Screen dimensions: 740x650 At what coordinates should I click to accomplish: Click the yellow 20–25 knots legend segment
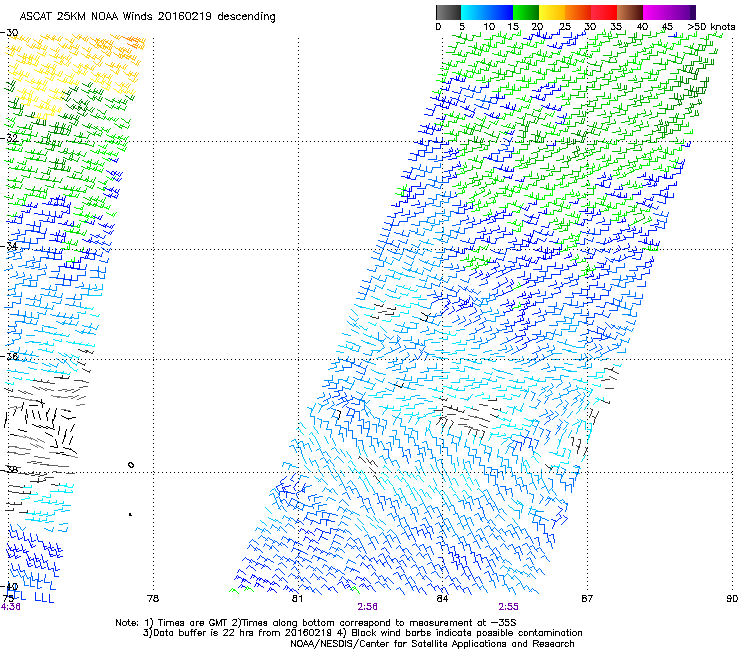pos(552,12)
